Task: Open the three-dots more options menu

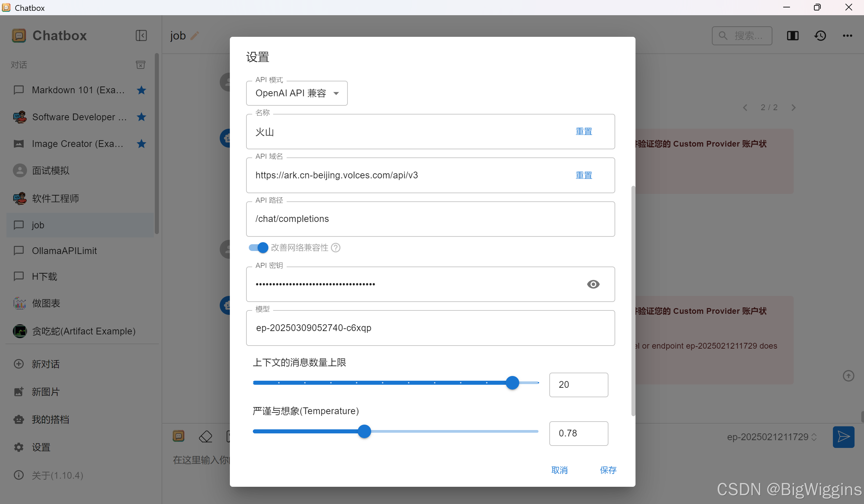Action: coord(847,35)
